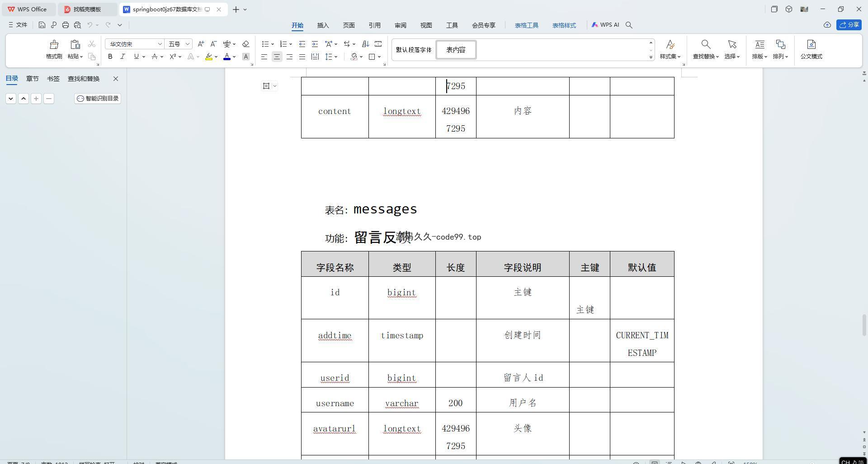
Task: Toggle Italic formatting
Action: 123,57
